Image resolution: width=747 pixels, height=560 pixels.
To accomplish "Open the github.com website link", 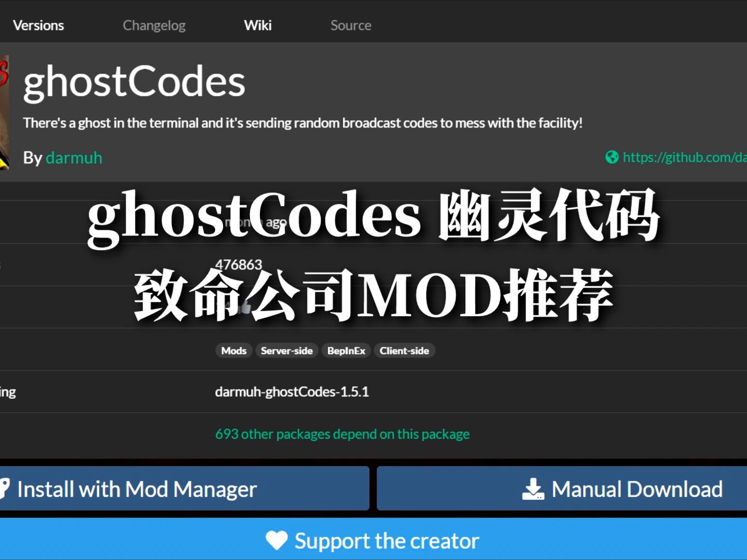I will click(x=685, y=157).
